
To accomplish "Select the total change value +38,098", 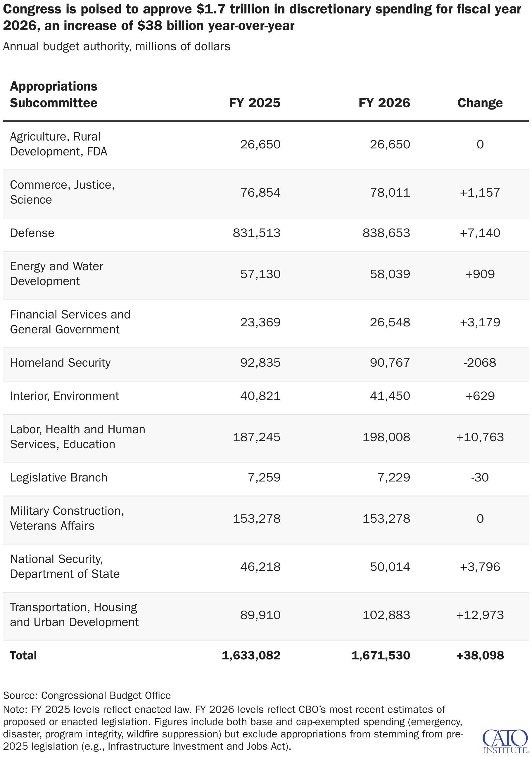I will pos(480,655).
